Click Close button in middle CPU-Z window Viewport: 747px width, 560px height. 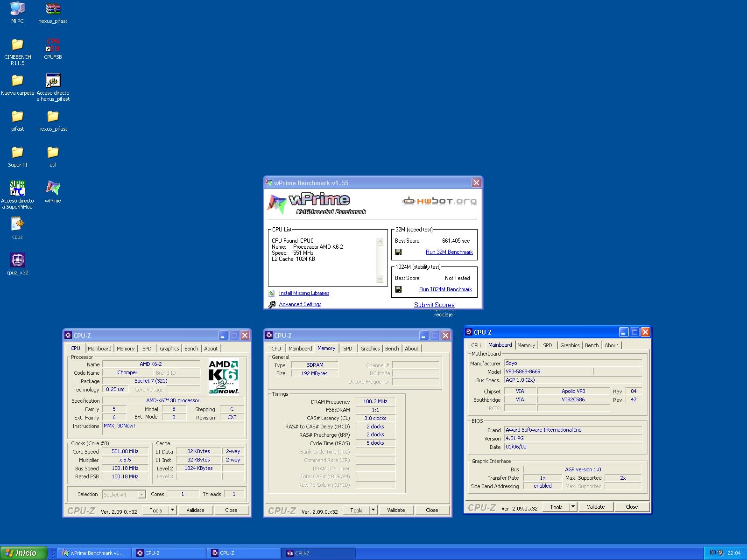click(x=432, y=510)
